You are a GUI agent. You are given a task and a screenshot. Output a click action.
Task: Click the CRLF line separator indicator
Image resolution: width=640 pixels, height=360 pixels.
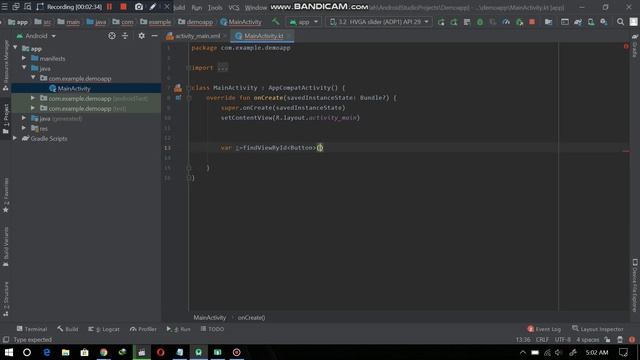click(x=542, y=340)
